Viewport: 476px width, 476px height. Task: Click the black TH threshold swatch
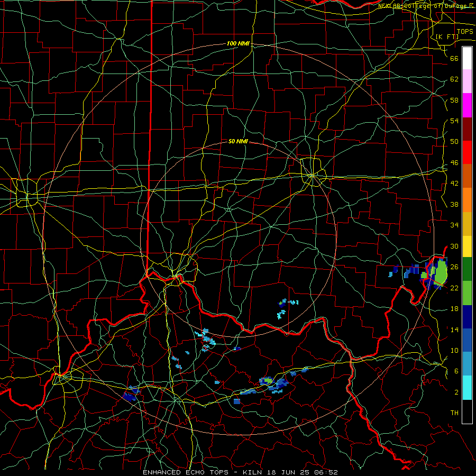pos(467,411)
